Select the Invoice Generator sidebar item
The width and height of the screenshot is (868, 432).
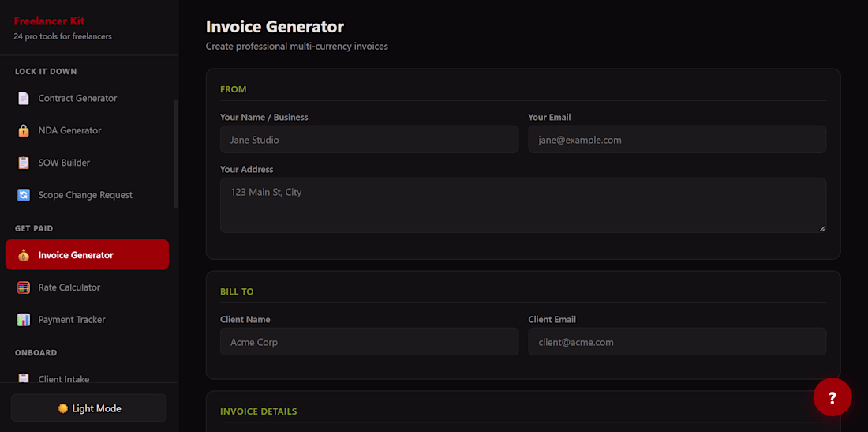tap(87, 255)
